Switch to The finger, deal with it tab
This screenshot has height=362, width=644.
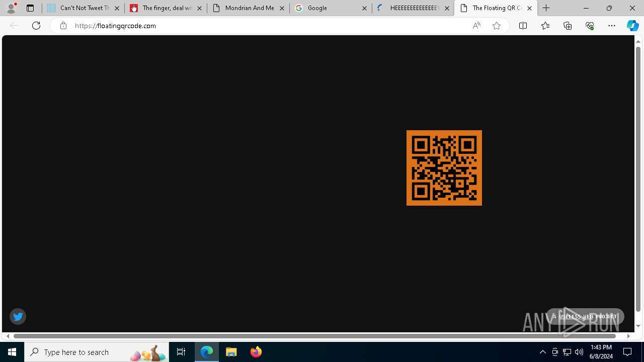(x=166, y=8)
